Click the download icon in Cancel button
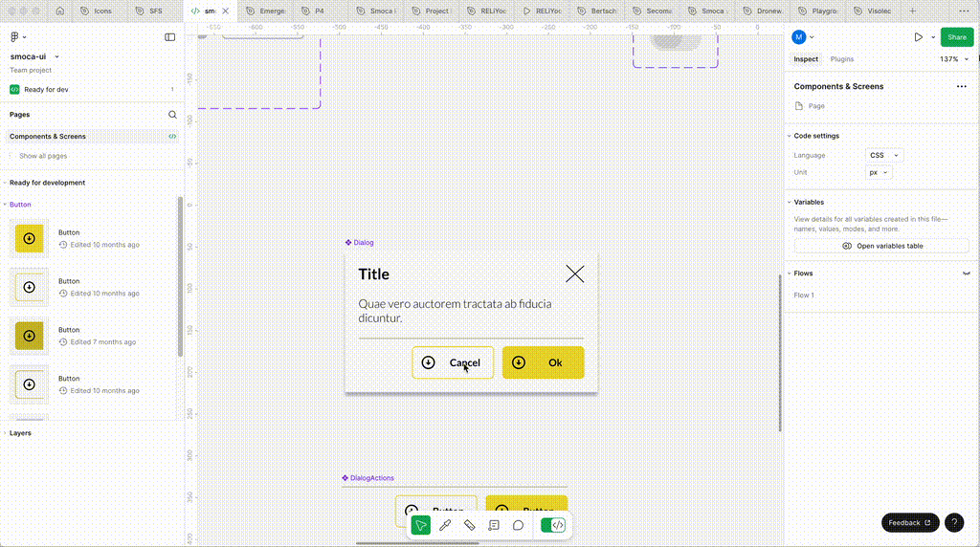 coord(428,362)
